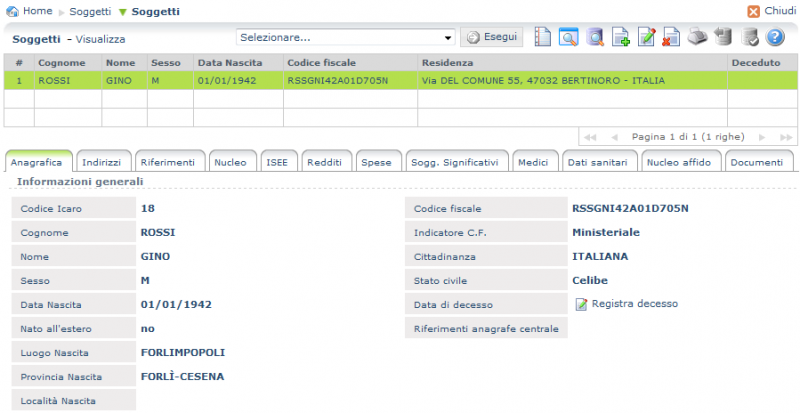800x413 pixels.
Task: Go to previous page of results
Action: coord(614,137)
